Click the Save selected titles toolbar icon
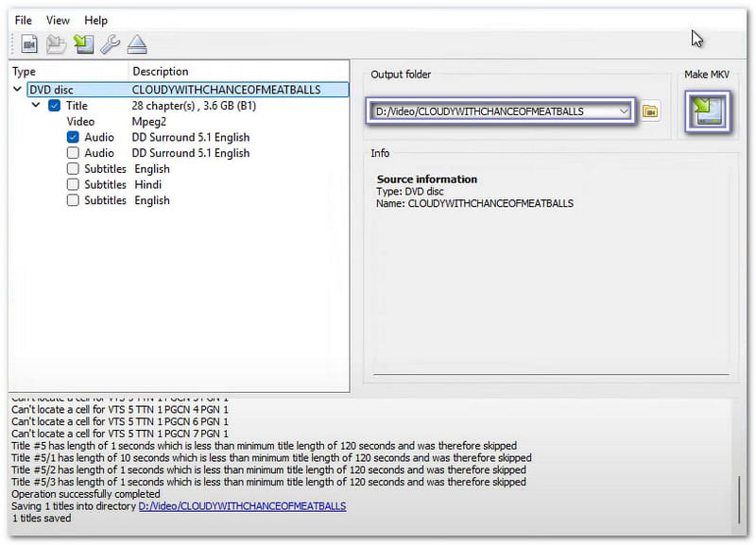 coord(83,43)
